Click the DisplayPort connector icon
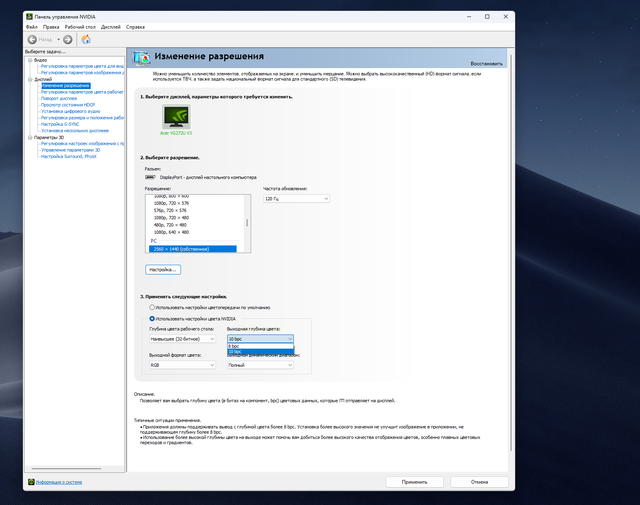The width and height of the screenshot is (640, 505). (150, 177)
